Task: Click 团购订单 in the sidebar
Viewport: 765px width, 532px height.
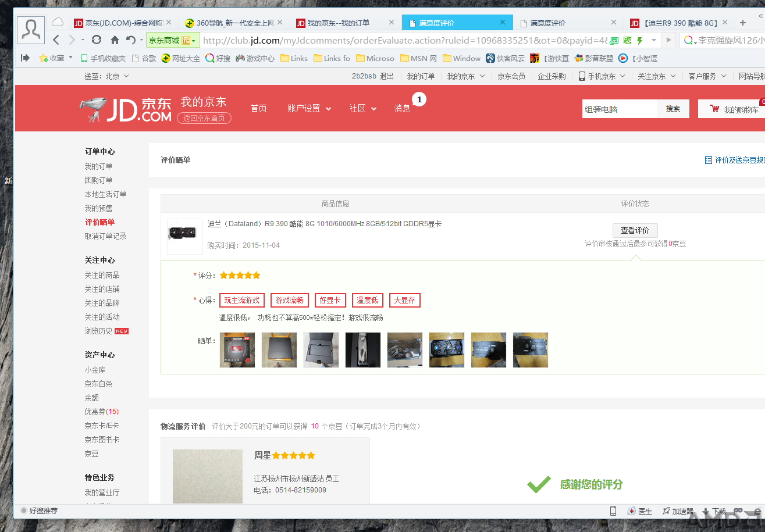Action: [98, 180]
